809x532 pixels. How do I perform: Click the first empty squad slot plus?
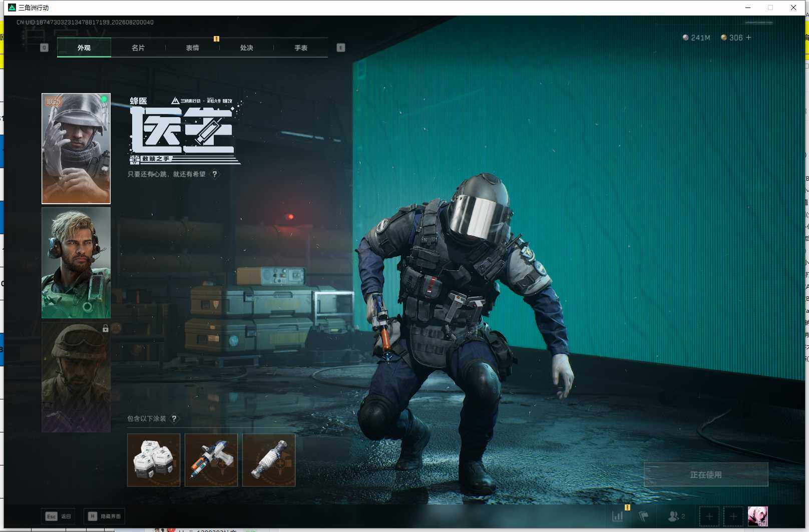pos(709,516)
